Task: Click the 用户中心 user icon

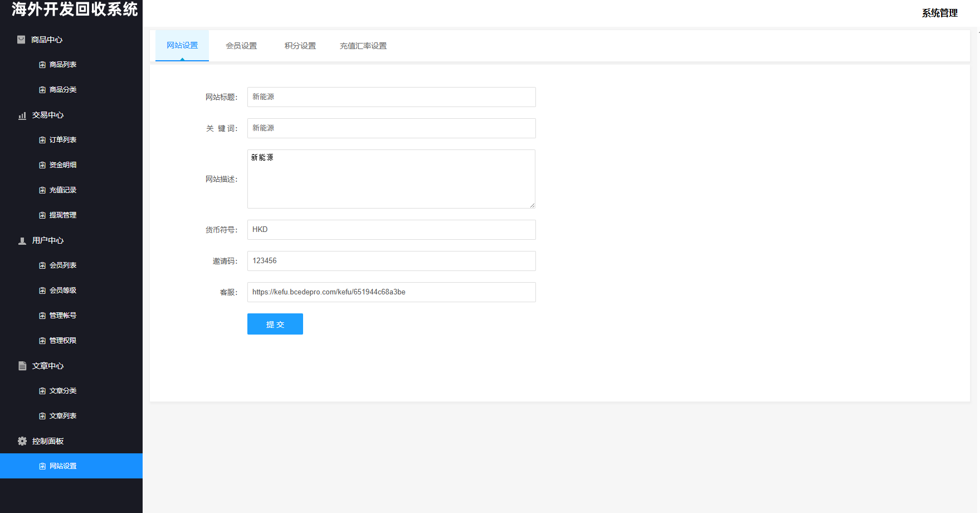Action: click(22, 240)
